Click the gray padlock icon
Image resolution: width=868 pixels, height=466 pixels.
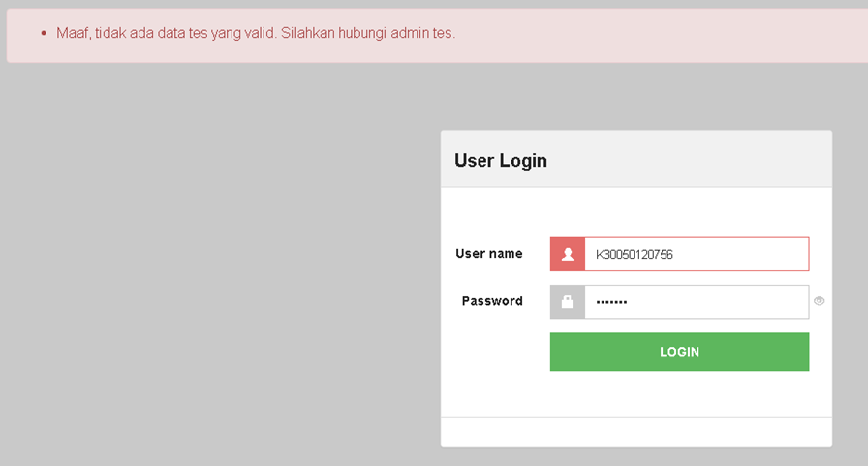(x=568, y=301)
